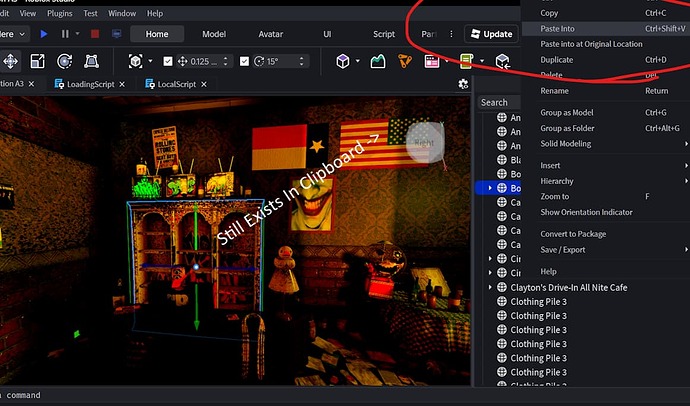Open the Part cube dropdown arrow
This screenshot has height=406, width=690.
tap(357, 61)
